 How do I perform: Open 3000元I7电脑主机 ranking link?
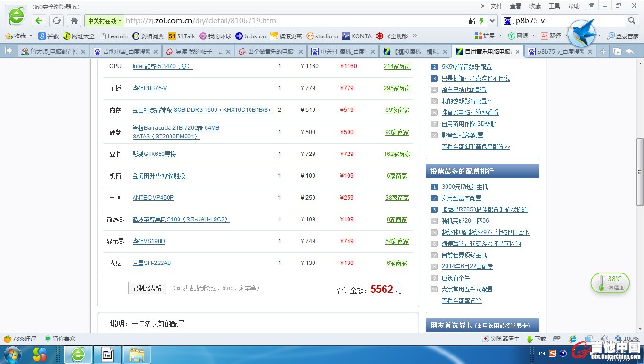pos(465,187)
